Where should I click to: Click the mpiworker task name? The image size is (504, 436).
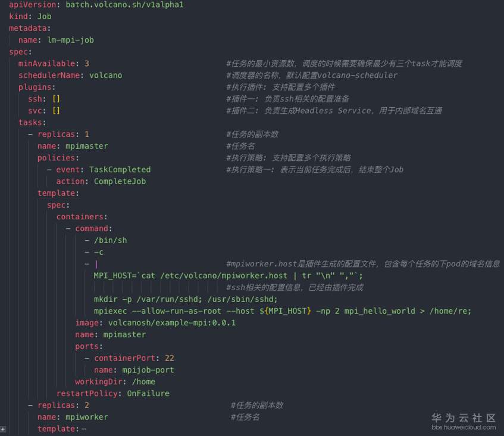click(x=86, y=417)
